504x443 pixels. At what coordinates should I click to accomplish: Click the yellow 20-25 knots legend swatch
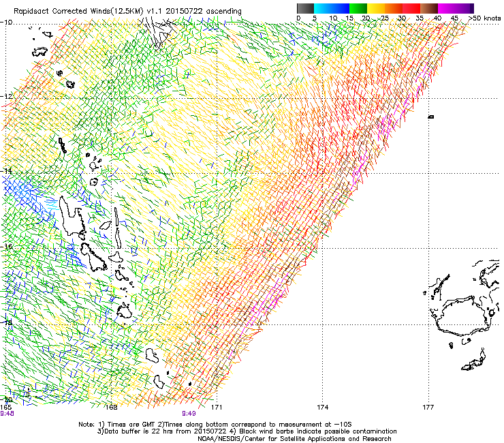[376, 8]
